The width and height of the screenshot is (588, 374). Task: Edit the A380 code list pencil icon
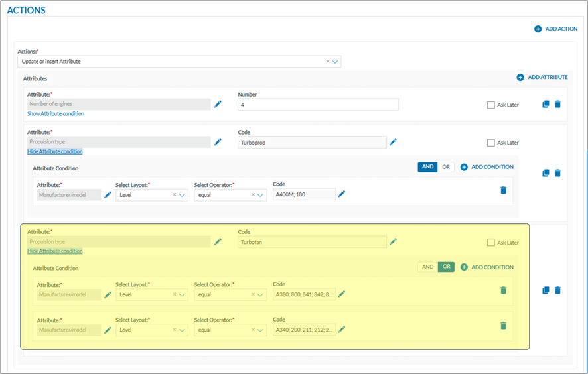[342, 294]
